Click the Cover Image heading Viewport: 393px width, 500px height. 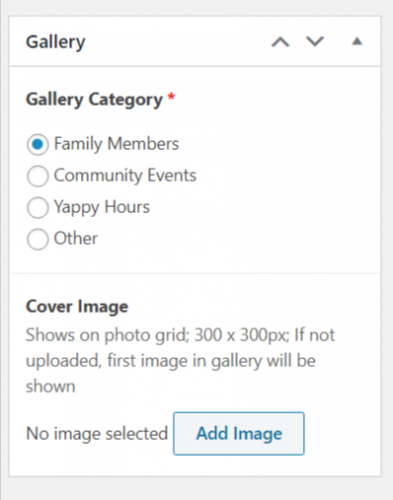tap(77, 306)
